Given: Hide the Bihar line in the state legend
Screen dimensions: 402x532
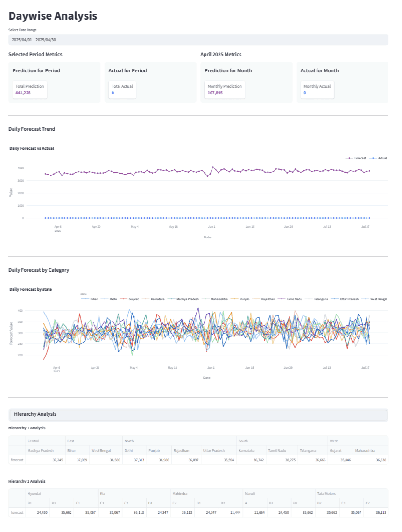Looking at the screenshot, I should pos(89,299).
